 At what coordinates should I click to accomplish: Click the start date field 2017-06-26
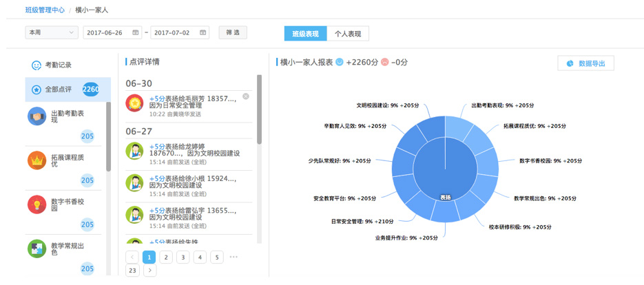tap(112, 32)
